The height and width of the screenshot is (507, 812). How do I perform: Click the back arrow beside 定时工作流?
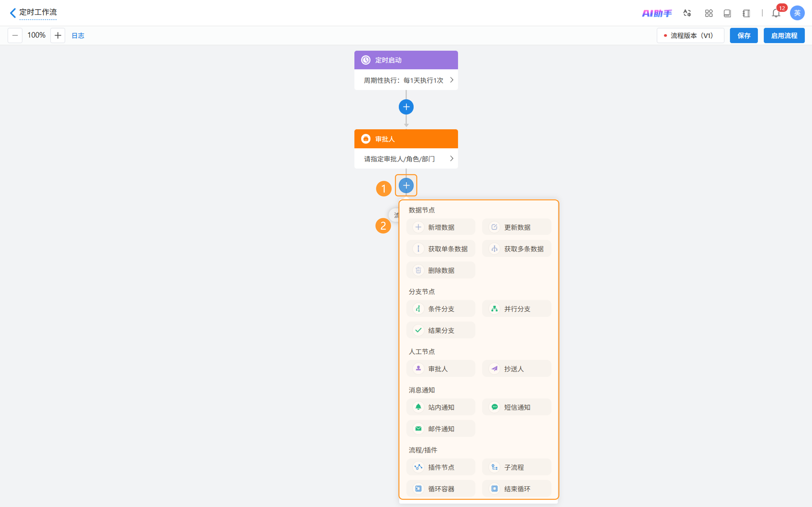coord(13,13)
